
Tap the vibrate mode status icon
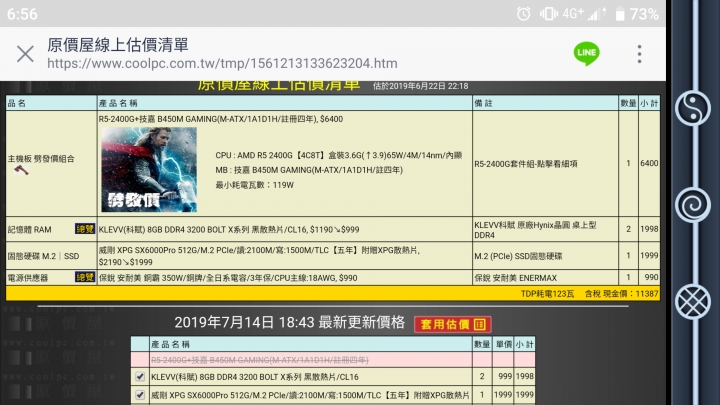549,14
